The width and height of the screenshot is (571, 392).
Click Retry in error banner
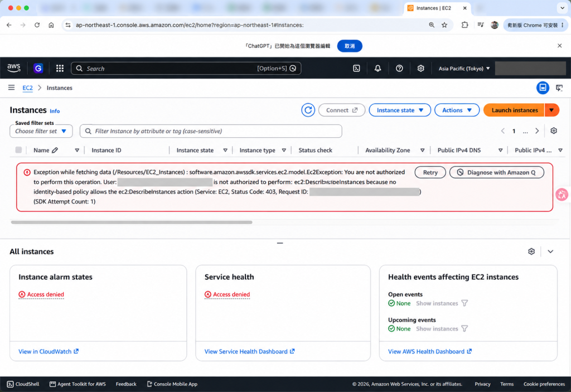point(430,172)
